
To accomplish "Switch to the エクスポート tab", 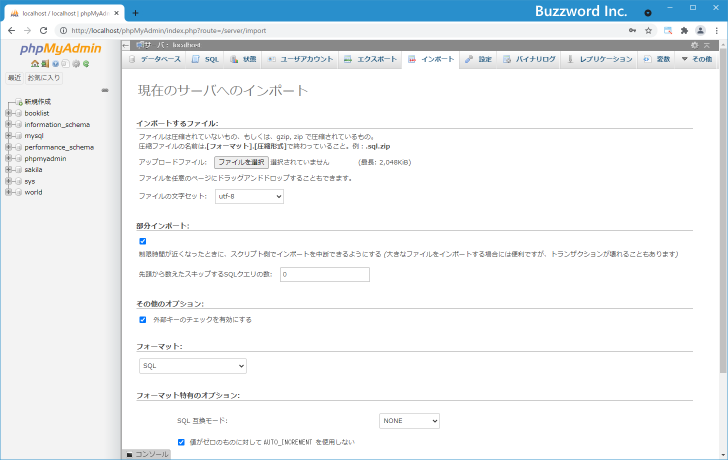I will pos(370,59).
